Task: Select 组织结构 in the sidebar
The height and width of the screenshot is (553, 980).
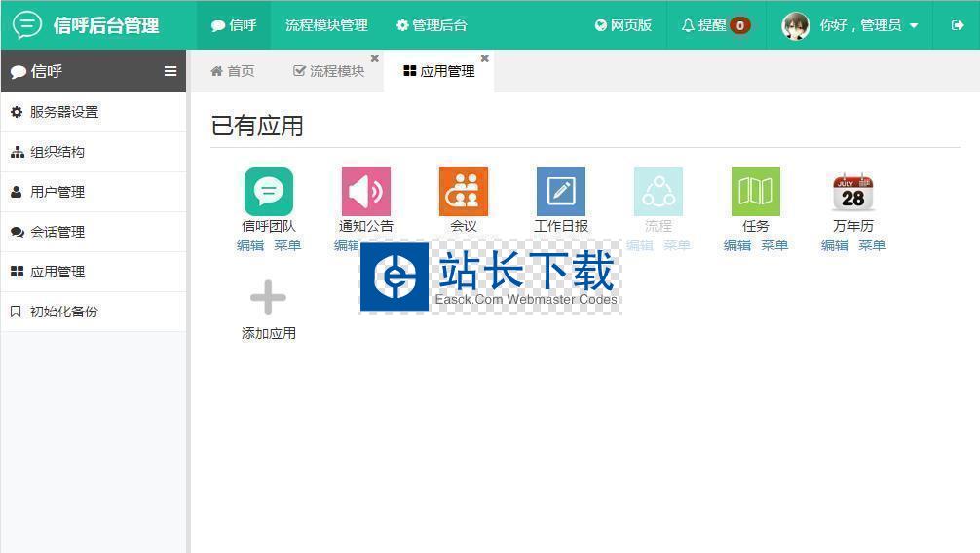Action: 57,152
